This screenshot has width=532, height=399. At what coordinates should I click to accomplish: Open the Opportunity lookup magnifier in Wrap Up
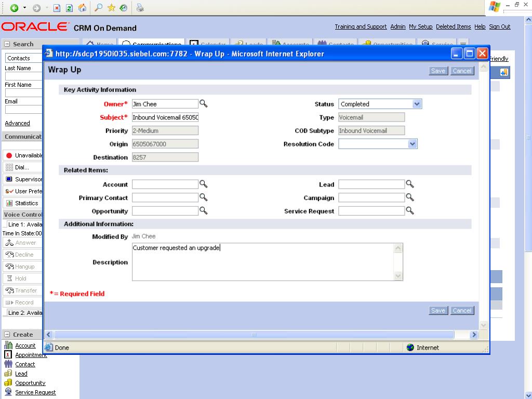click(203, 211)
